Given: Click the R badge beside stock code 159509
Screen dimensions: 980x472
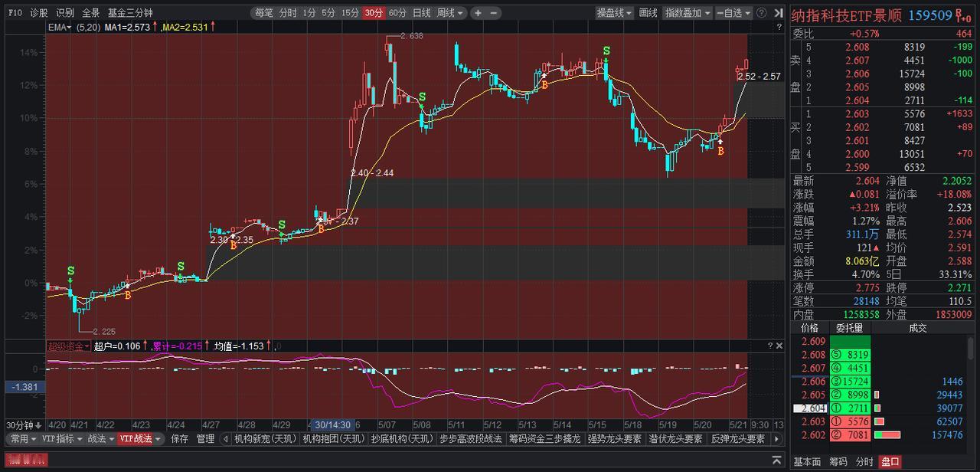Looking at the screenshot, I should pyautogui.click(x=958, y=15).
